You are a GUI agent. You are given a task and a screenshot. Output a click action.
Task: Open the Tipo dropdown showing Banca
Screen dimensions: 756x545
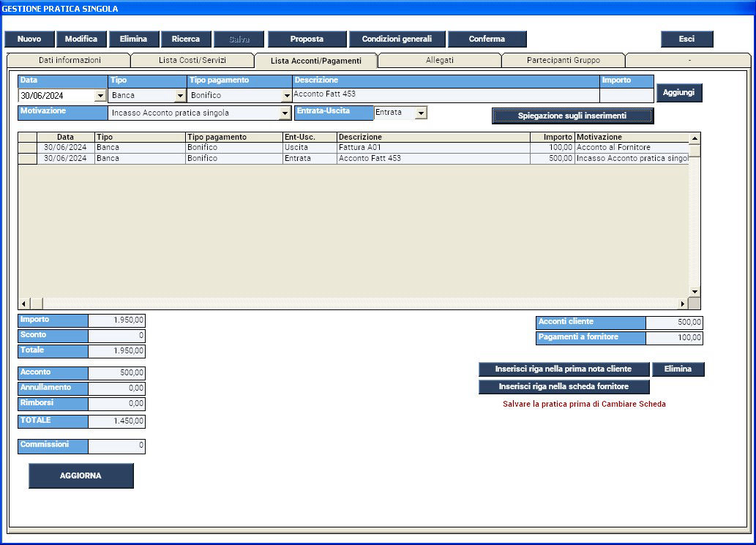click(180, 96)
